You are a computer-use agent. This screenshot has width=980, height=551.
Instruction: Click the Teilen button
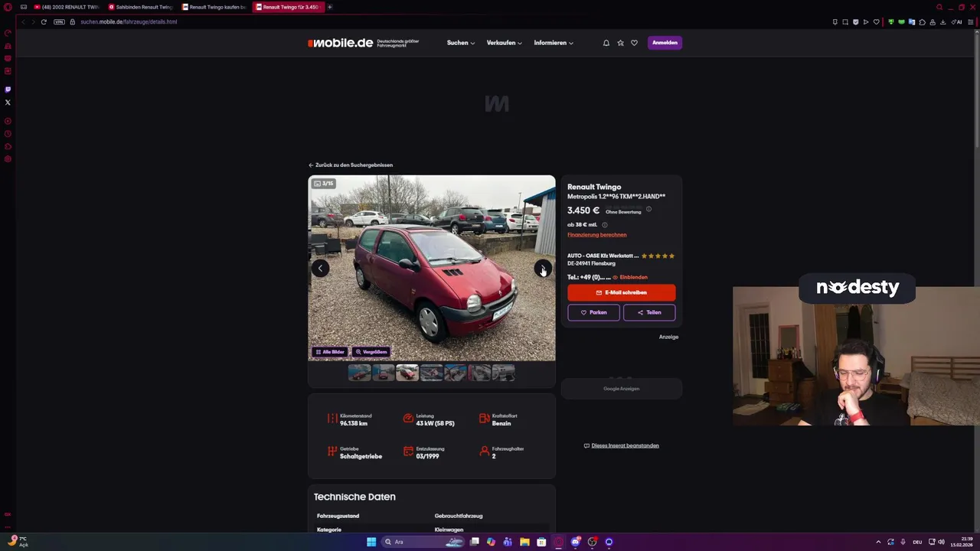click(x=649, y=312)
